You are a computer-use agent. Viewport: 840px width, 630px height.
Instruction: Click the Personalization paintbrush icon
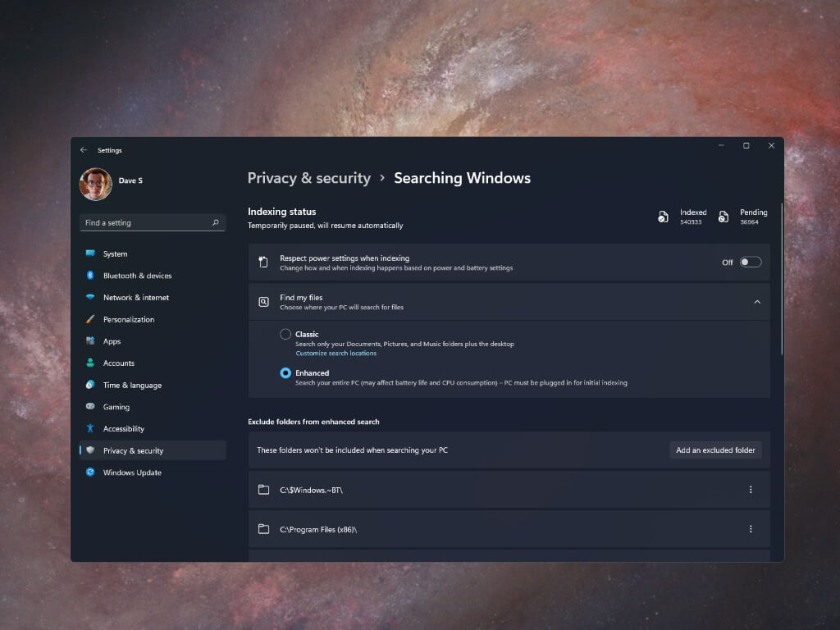point(90,319)
